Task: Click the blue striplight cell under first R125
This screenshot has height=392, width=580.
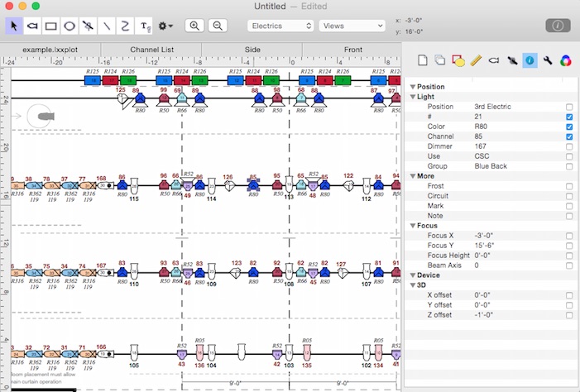Action: (x=93, y=80)
